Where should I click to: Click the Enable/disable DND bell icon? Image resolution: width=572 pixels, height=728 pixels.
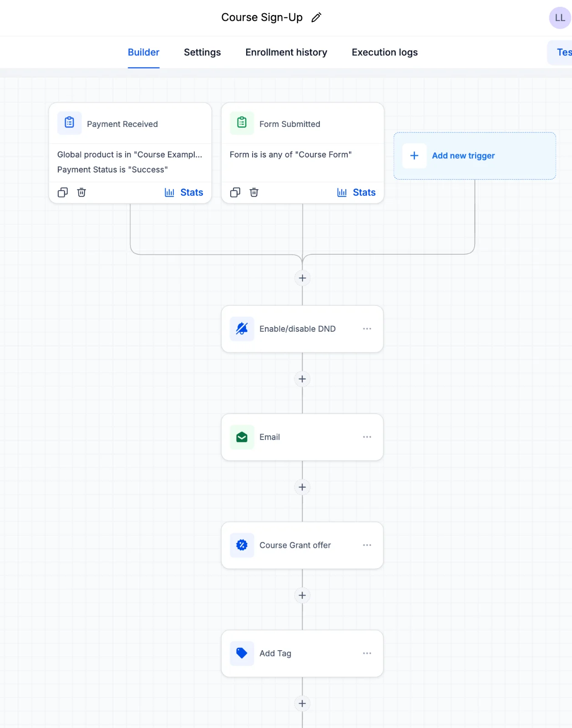(242, 329)
